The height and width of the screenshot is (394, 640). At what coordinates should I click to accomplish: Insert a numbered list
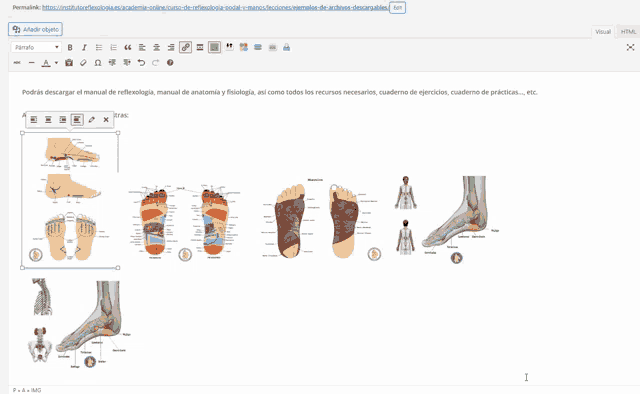(x=113, y=47)
